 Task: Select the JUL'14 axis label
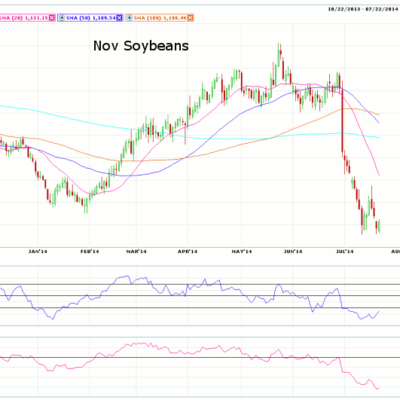345,251
